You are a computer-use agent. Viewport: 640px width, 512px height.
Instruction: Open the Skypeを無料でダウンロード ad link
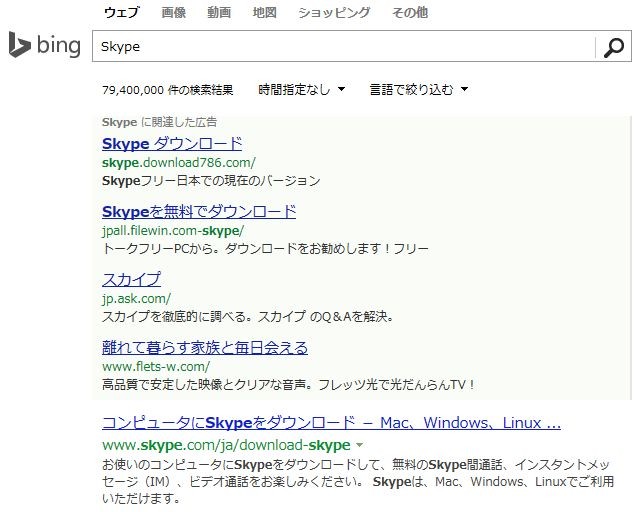pos(199,211)
